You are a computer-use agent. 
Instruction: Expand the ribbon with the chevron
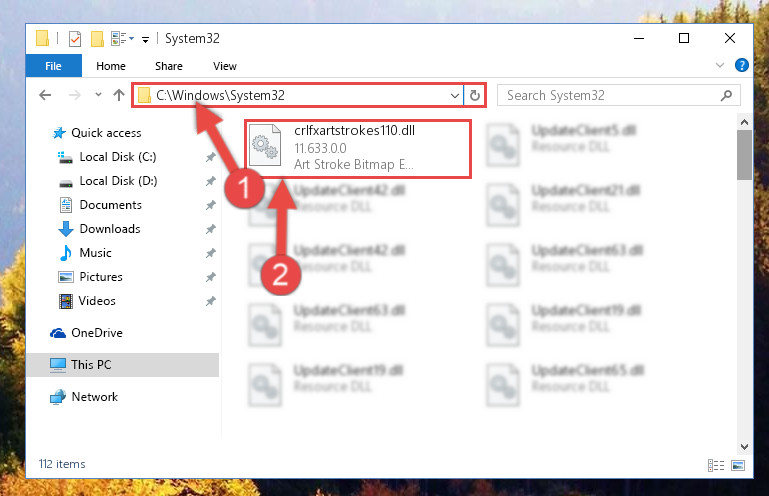tap(719, 65)
